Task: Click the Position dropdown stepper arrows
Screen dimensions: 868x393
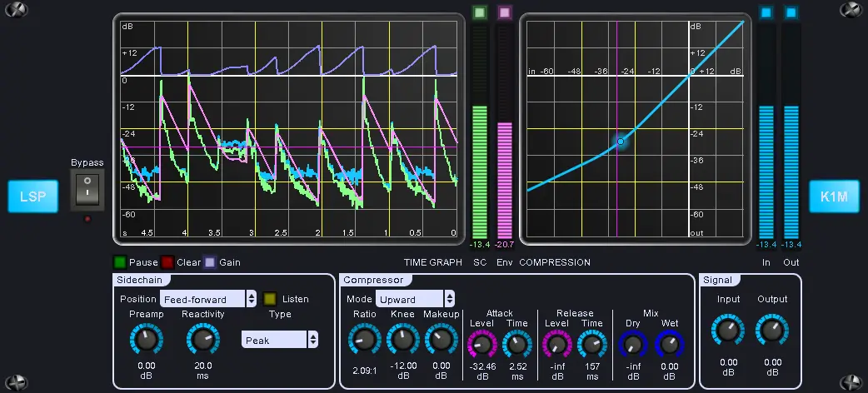Action: [x=252, y=299]
